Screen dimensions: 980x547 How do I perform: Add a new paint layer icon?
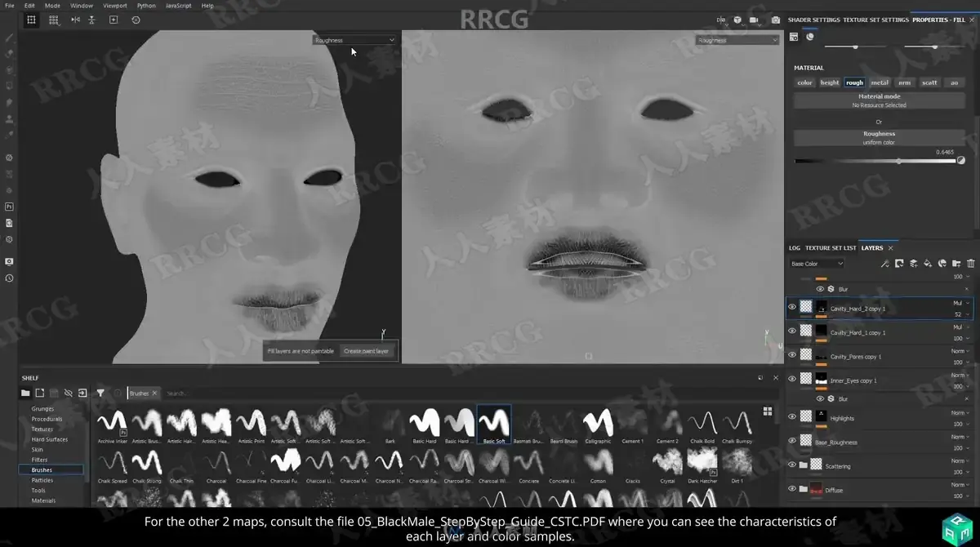(x=914, y=264)
